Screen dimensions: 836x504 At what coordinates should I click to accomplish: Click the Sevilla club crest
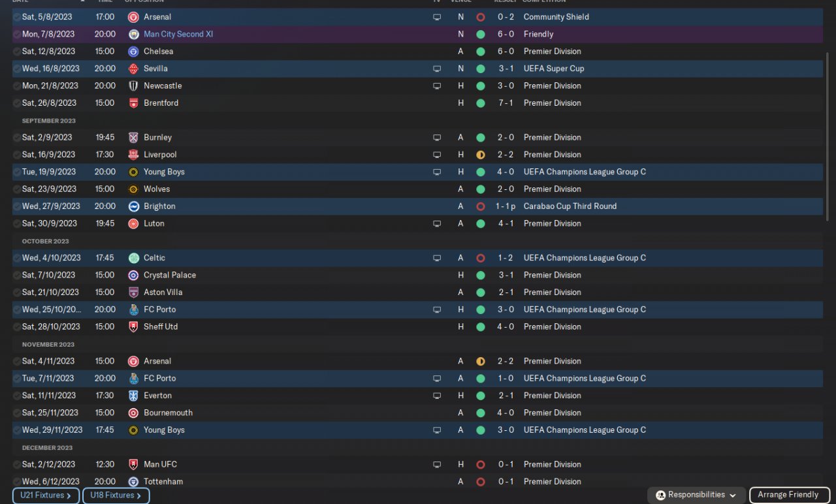point(133,69)
